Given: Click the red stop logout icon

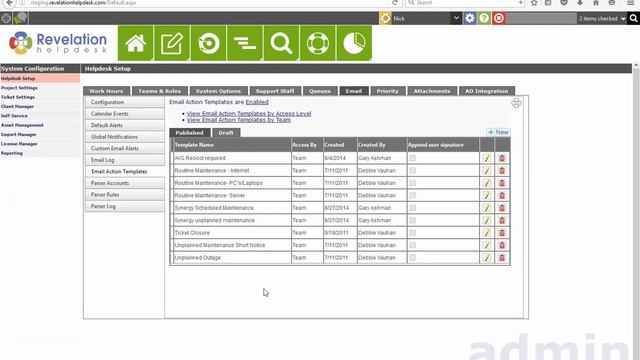Looking at the screenshot, I should click(498, 18).
